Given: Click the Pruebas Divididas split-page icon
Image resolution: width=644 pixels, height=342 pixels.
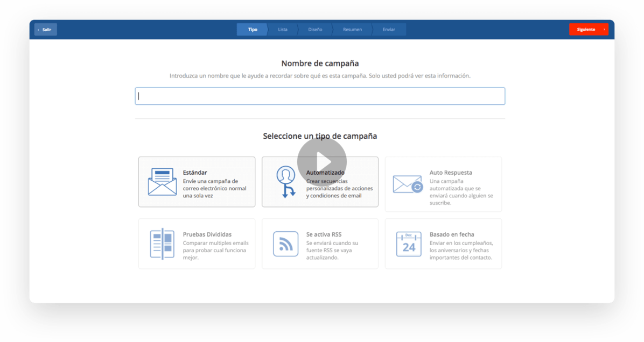Looking at the screenshot, I should click(x=162, y=244).
